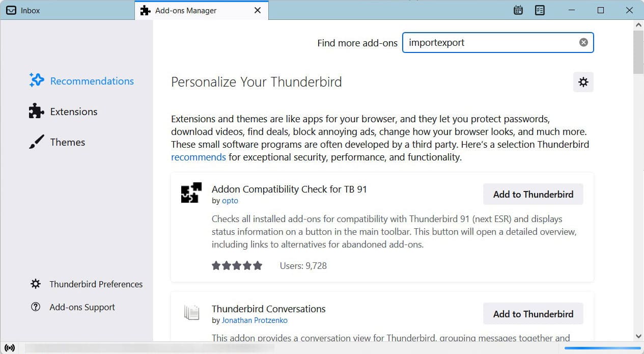Open the gear tools menu for add-ons

(x=583, y=82)
